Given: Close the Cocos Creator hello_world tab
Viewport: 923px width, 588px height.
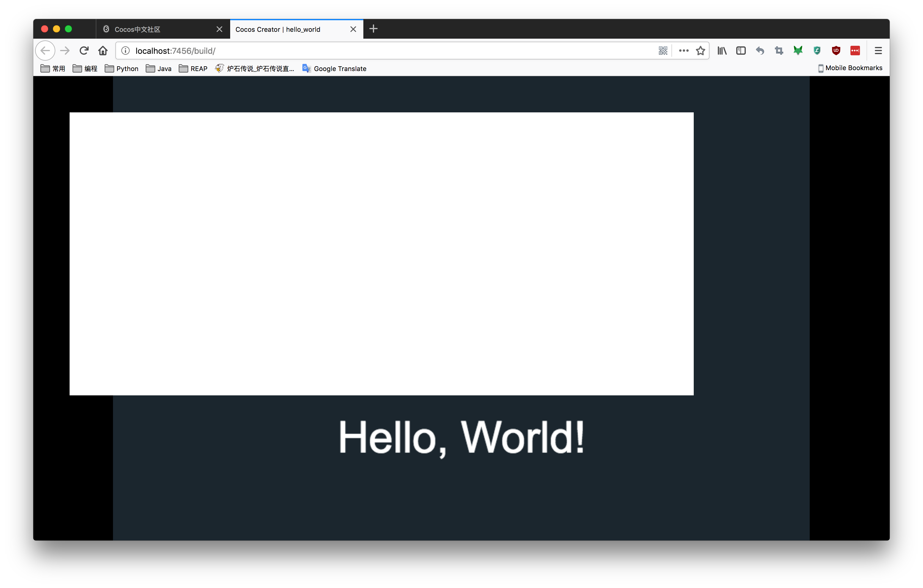Looking at the screenshot, I should pyautogui.click(x=353, y=29).
